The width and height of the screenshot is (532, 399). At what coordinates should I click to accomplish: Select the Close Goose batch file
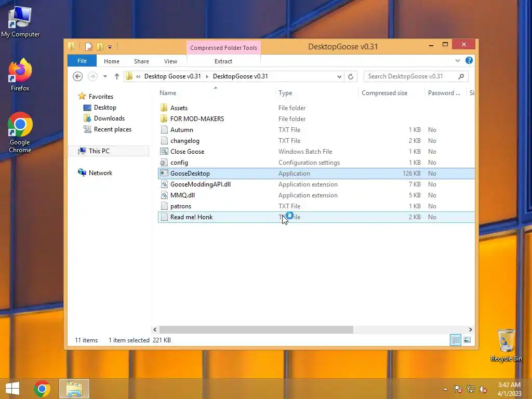(x=316, y=152)
